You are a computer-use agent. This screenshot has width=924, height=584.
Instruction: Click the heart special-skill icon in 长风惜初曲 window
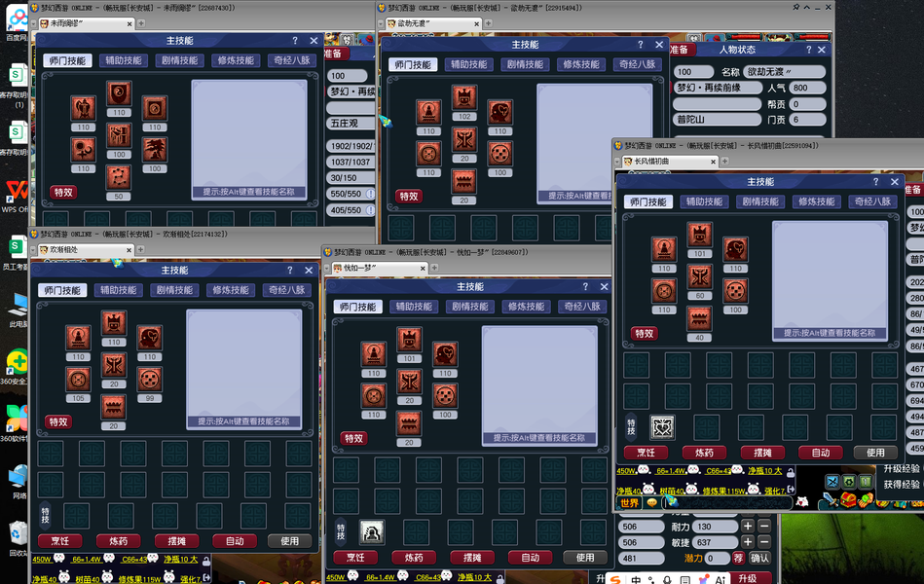[x=662, y=428]
